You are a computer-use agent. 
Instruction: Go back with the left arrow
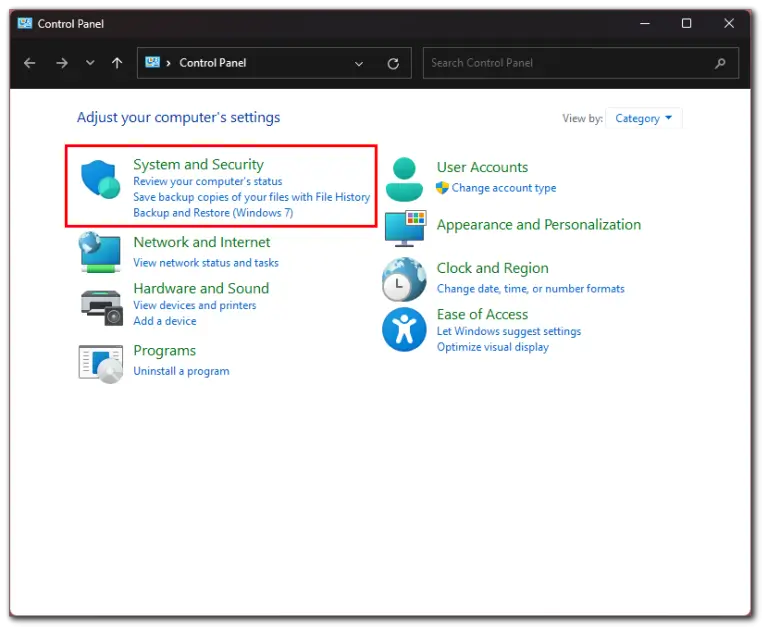tap(30, 63)
